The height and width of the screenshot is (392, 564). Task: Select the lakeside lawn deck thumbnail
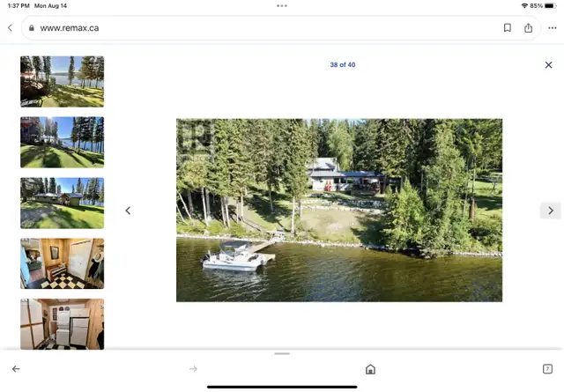tap(63, 82)
